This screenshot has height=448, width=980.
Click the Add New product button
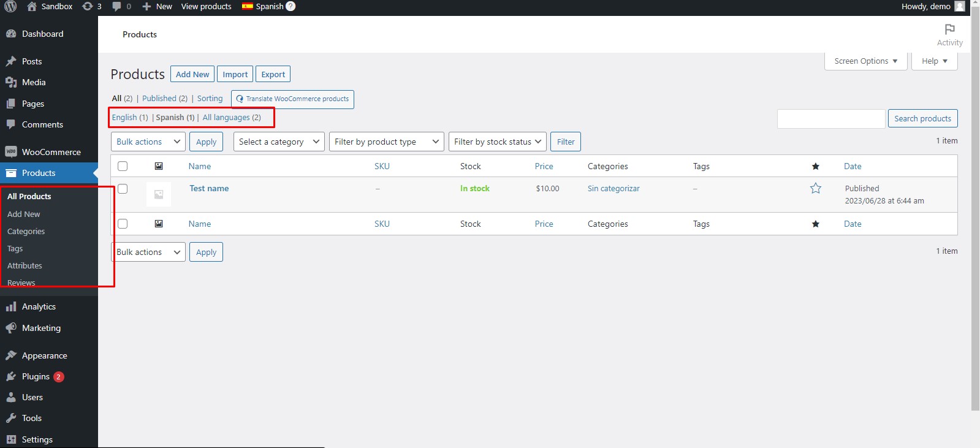tap(192, 74)
